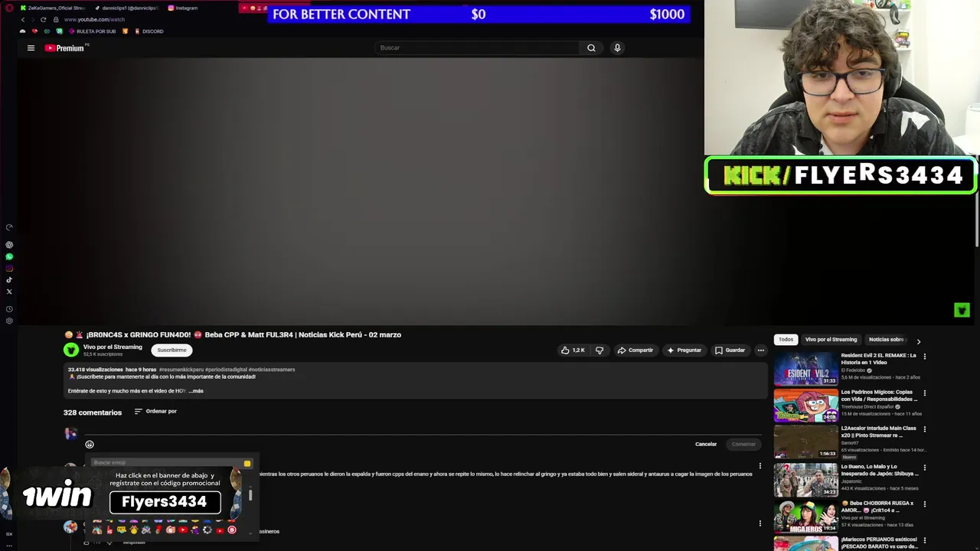980x551 pixels.
Task: Go back with browser back arrow
Action: [22, 19]
